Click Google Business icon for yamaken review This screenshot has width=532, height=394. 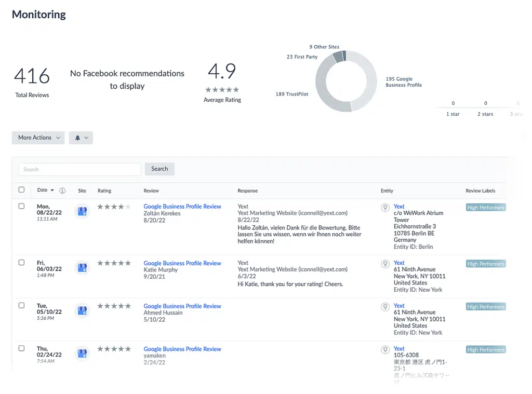point(82,354)
